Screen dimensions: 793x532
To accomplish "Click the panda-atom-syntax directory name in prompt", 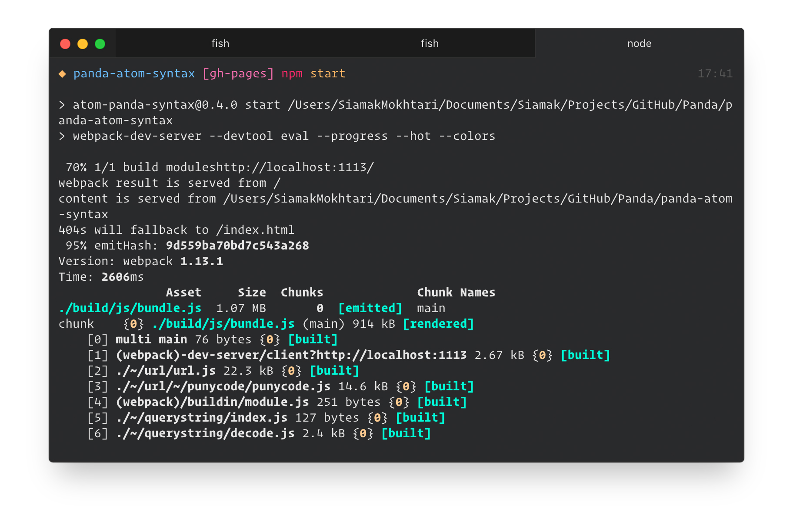I will click(x=134, y=73).
